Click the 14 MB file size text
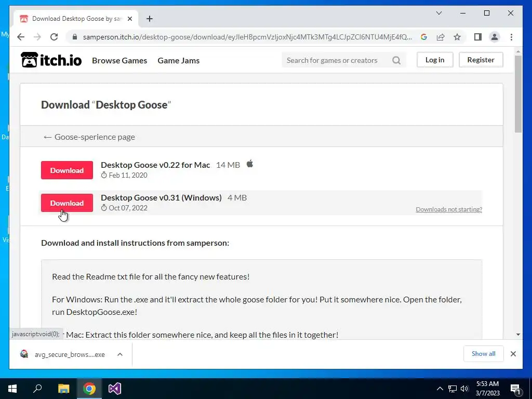The width and height of the screenshot is (532, 399). pyautogui.click(x=228, y=165)
